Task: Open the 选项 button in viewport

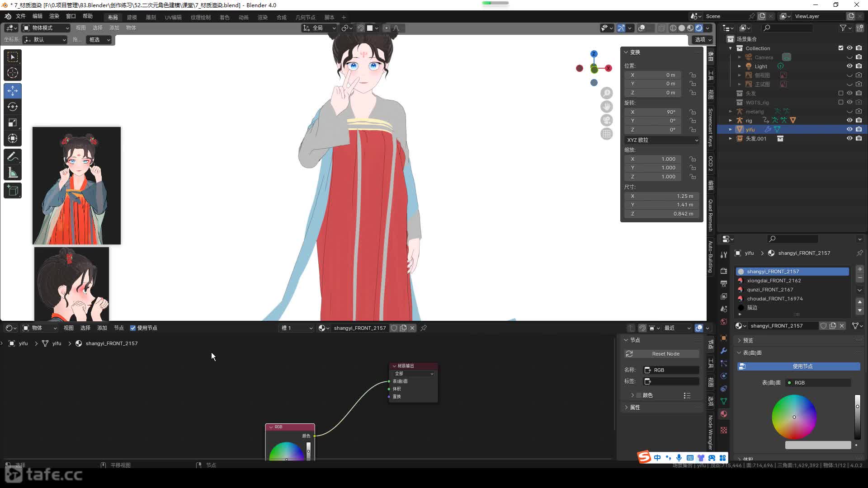Action: coord(703,40)
